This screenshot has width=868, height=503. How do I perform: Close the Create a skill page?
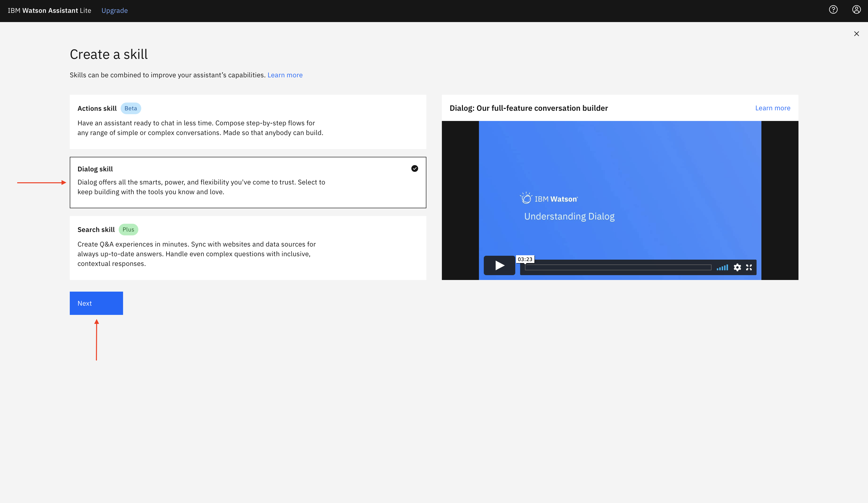856,34
